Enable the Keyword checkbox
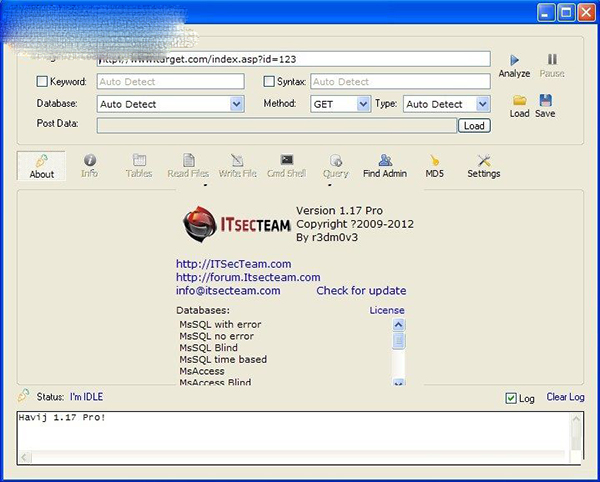The image size is (600, 482). [42, 81]
